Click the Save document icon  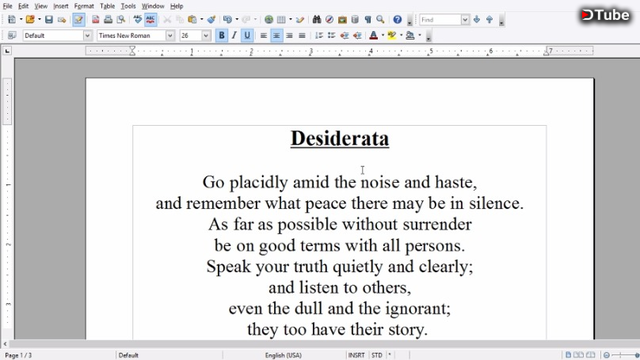49,20
